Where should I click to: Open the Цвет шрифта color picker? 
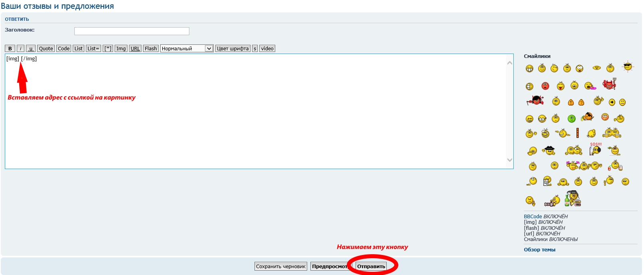[233, 48]
